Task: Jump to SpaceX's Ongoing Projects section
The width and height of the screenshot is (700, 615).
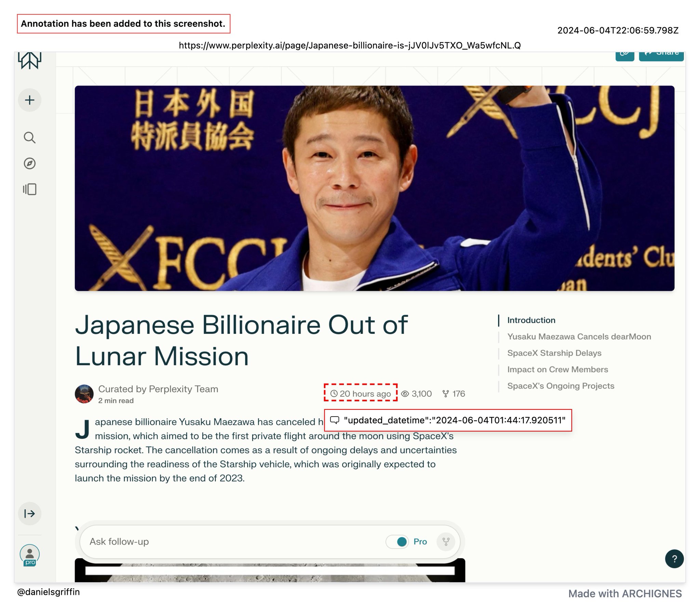Action: (561, 386)
